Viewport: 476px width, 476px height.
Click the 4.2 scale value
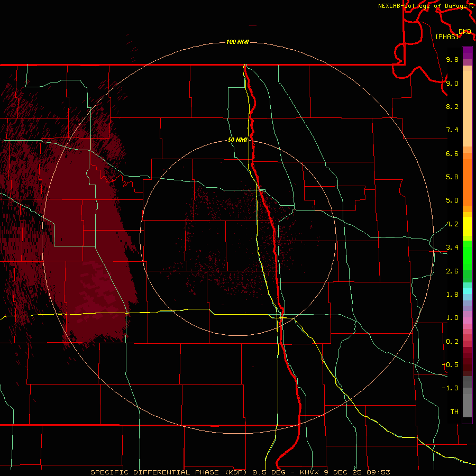point(452,224)
